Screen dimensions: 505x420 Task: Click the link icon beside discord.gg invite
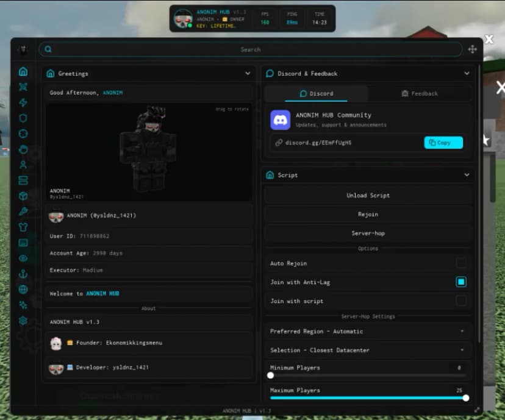pyautogui.click(x=279, y=143)
